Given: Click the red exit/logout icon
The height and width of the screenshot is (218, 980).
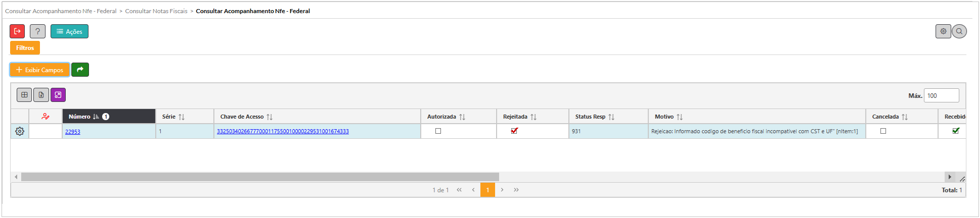Looking at the screenshot, I should tap(17, 31).
